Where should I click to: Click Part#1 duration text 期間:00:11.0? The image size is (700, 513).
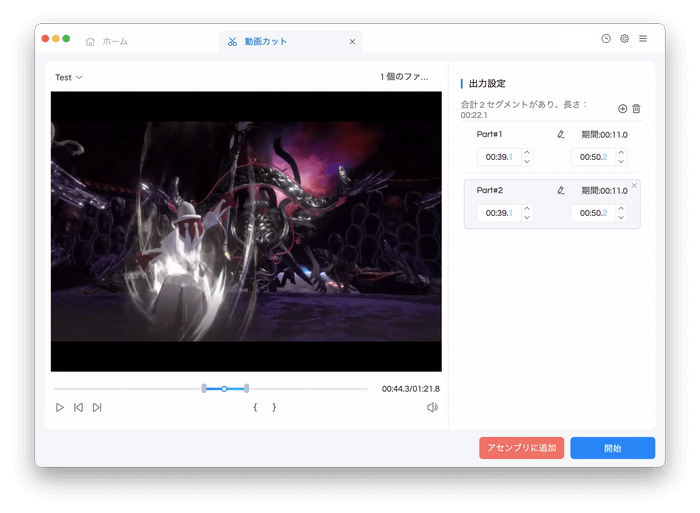604,135
